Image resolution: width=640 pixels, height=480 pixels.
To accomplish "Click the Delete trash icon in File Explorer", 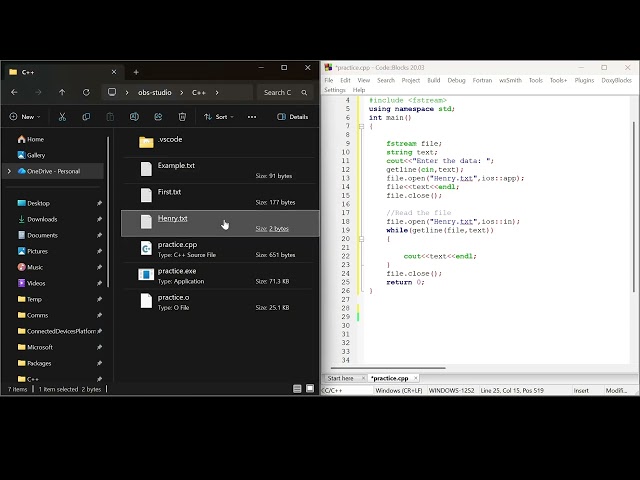I will [182, 117].
